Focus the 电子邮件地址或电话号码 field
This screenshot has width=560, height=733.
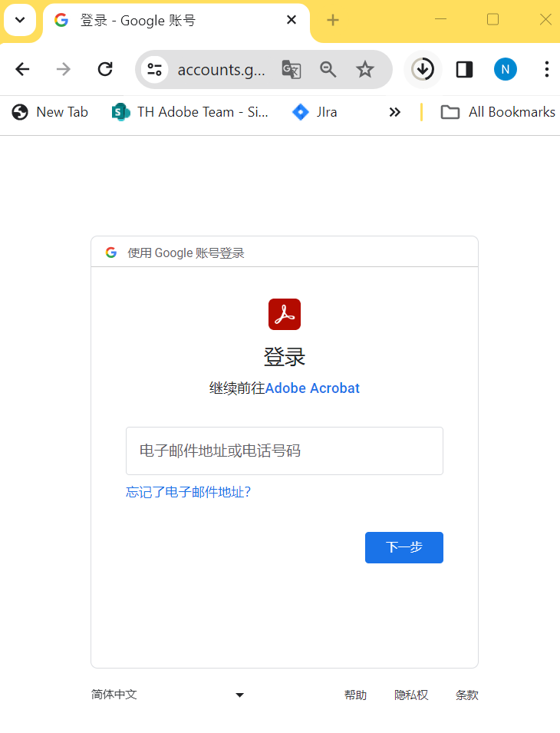click(285, 451)
